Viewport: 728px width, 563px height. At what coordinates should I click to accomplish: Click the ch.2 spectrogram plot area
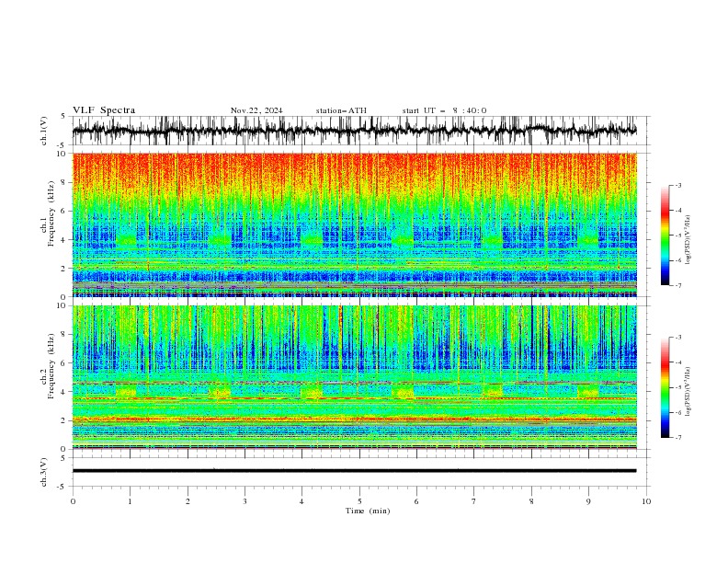coord(354,377)
